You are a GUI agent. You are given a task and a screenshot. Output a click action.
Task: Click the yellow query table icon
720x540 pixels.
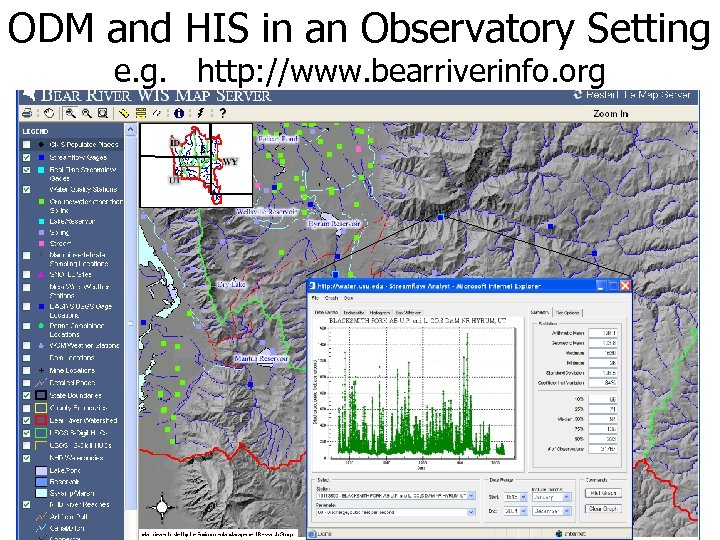click(141, 113)
